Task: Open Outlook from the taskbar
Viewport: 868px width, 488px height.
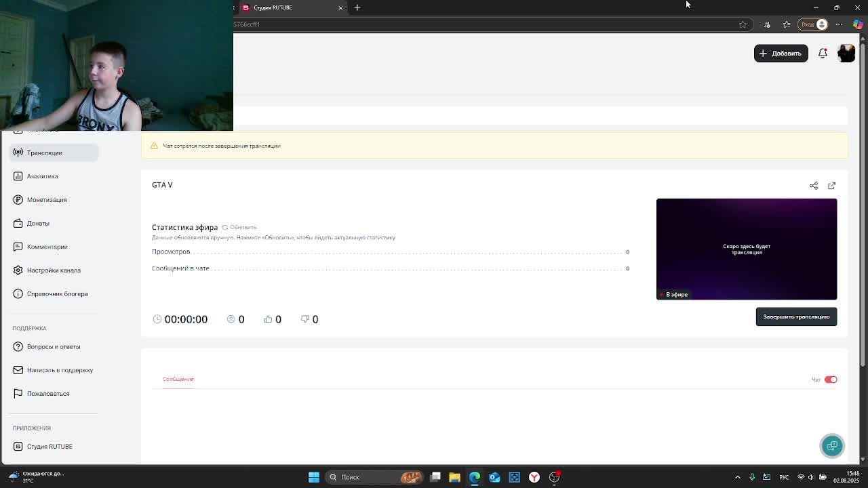Action: click(x=494, y=477)
